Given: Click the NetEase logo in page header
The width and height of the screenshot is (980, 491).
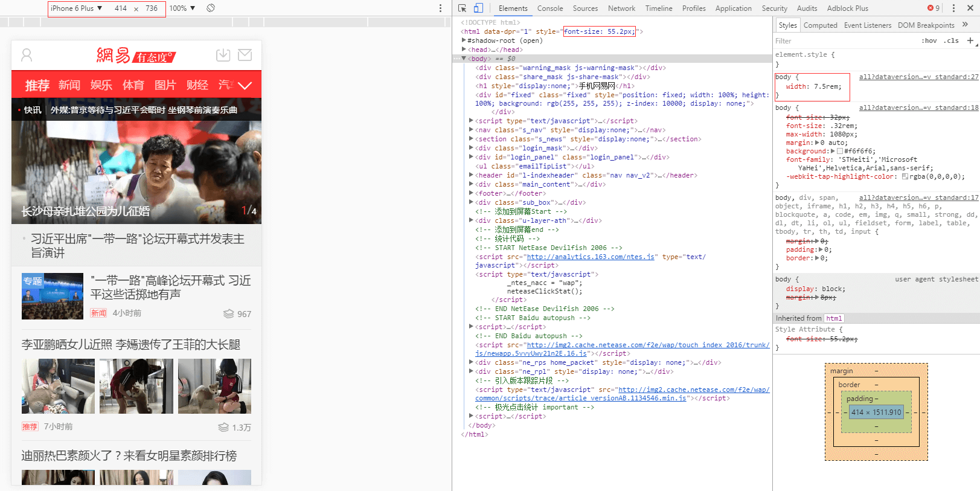Looking at the screenshot, I should click(x=135, y=56).
